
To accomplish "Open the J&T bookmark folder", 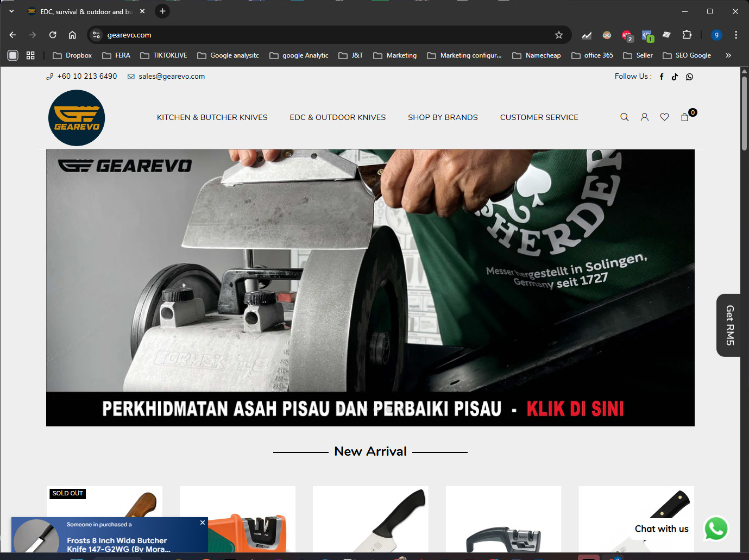I will click(351, 55).
